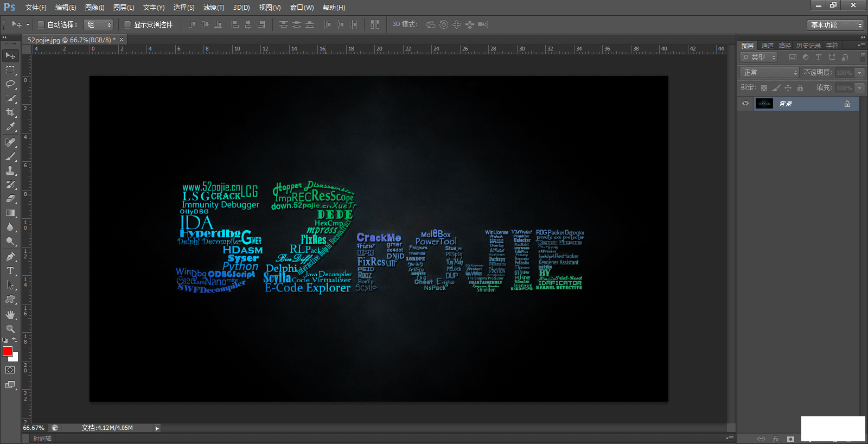Select the Spot Healing Brush tool
Viewport: 868px width, 444px height.
[x=10, y=142]
